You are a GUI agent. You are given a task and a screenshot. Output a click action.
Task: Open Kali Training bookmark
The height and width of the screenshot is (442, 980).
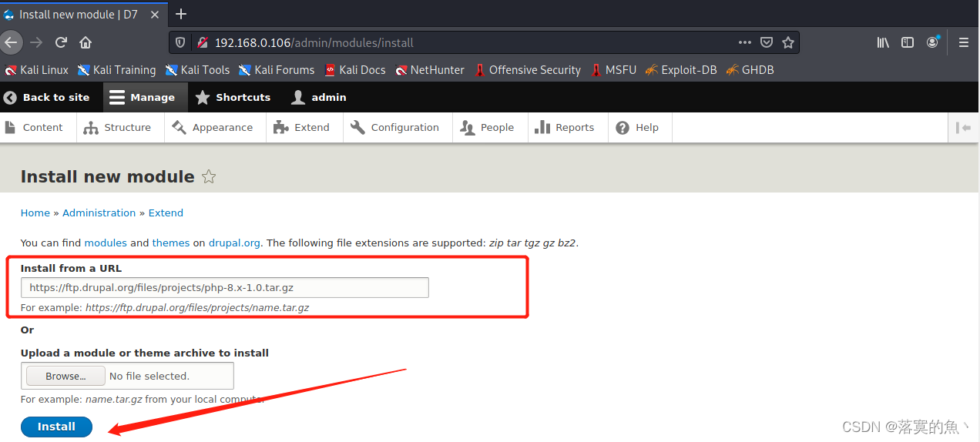(x=116, y=69)
